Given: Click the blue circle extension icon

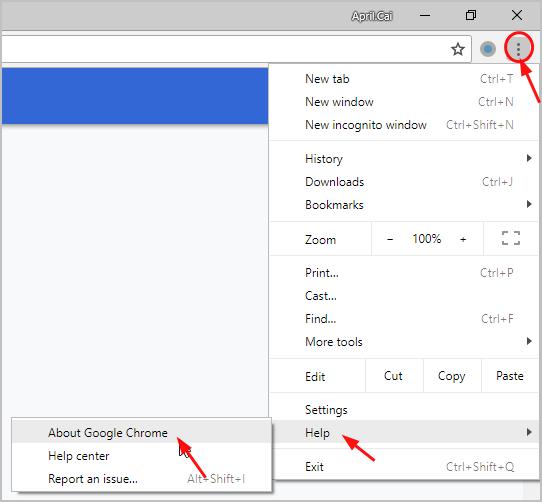Looking at the screenshot, I should [488, 49].
